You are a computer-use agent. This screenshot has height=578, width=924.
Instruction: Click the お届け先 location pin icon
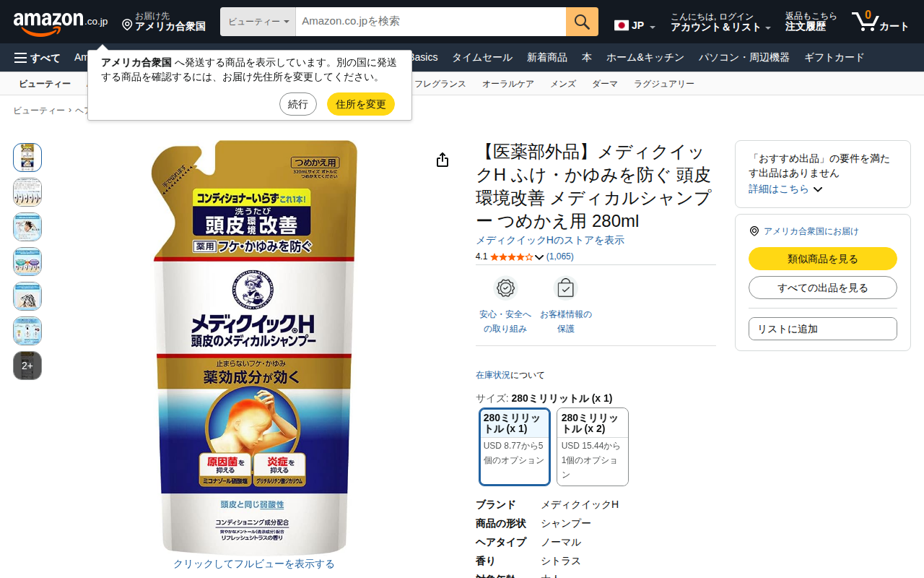127,25
